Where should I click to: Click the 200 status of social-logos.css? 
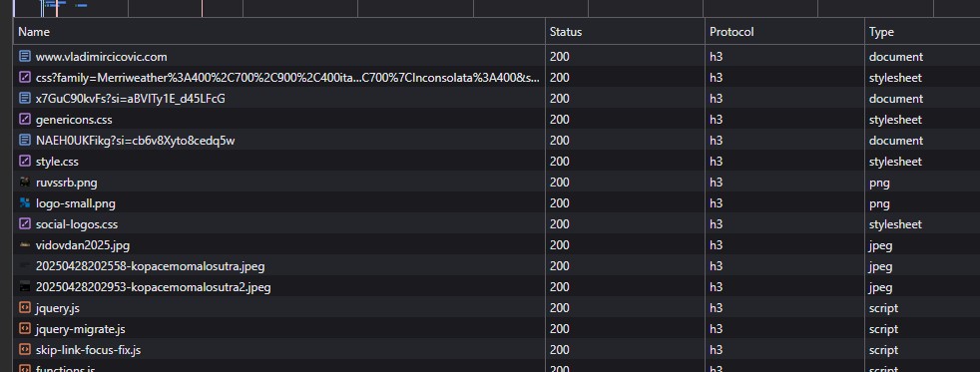(560, 224)
